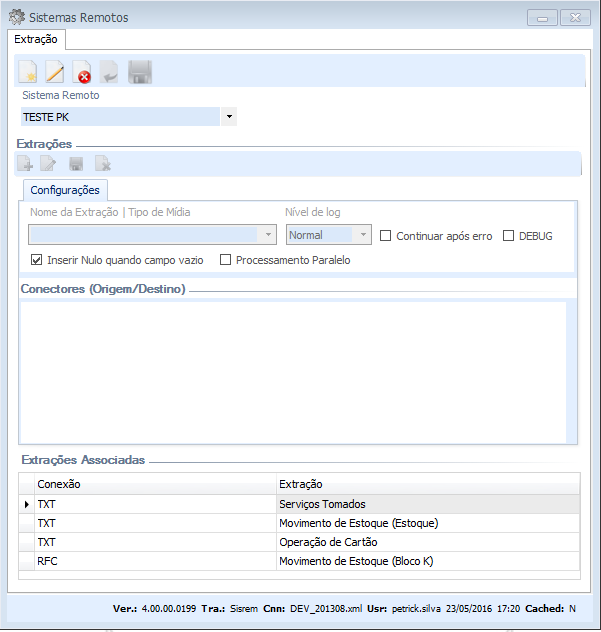This screenshot has width=601, height=632.
Task: Close the Sistemas Remotos window
Action: point(575,18)
